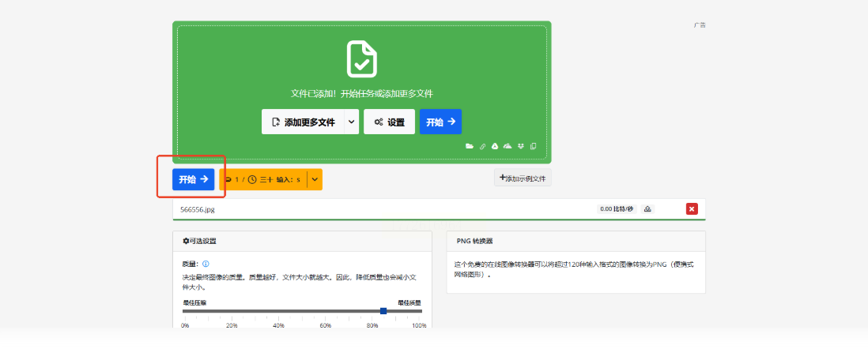
Task: Remove 566556.jpg with the red X button
Action: click(x=692, y=209)
